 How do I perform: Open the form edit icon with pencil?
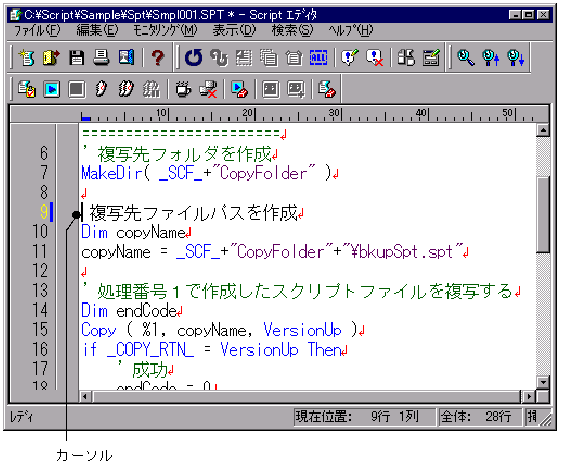click(x=431, y=57)
